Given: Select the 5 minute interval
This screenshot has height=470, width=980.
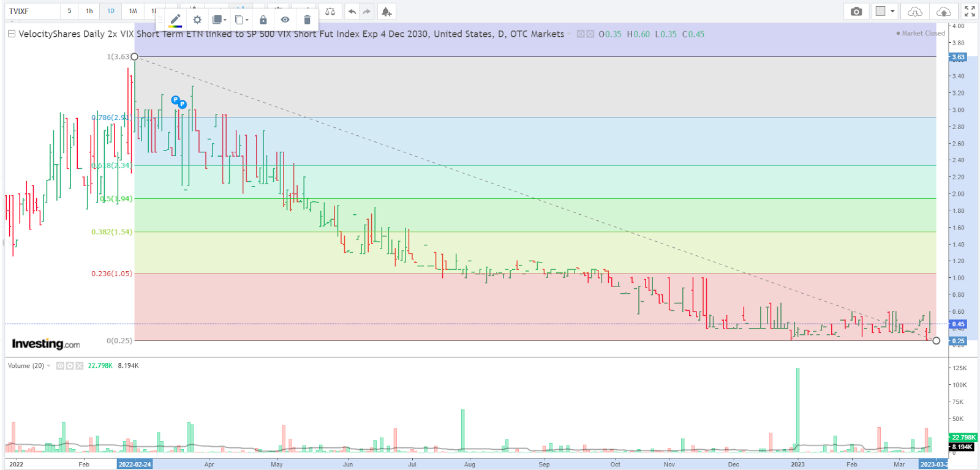Looking at the screenshot, I should tap(69, 11).
